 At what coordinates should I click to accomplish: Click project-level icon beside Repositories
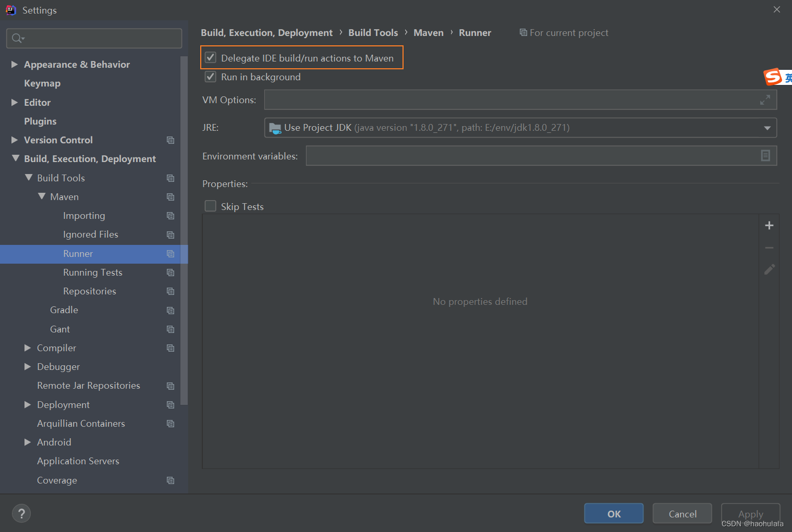coord(170,291)
